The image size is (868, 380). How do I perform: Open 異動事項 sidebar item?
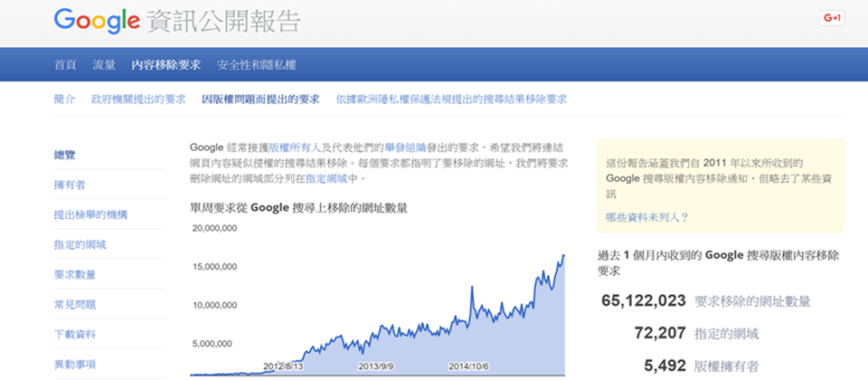[75, 365]
